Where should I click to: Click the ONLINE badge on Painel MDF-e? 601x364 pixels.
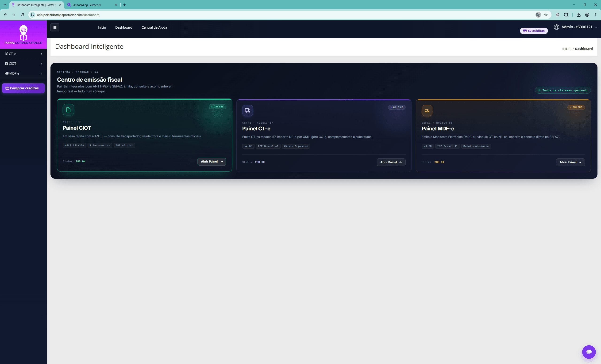point(576,107)
